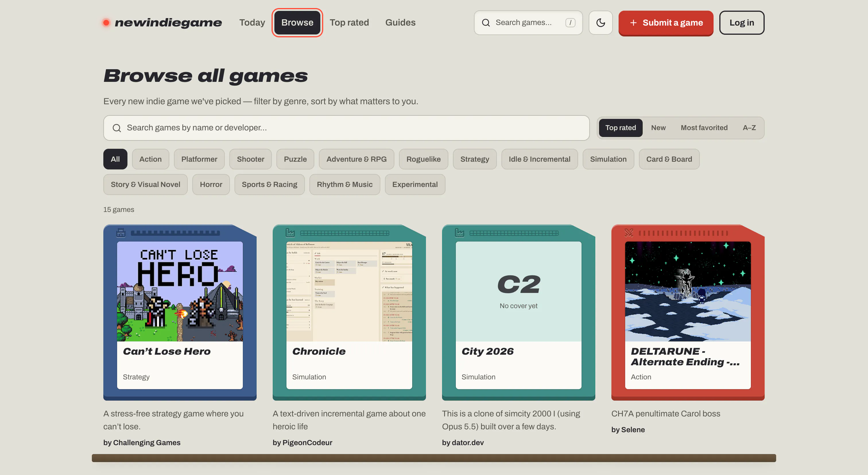This screenshot has height=475, width=868.
Task: Filter by Rhythm & Music genre
Action: (x=345, y=184)
